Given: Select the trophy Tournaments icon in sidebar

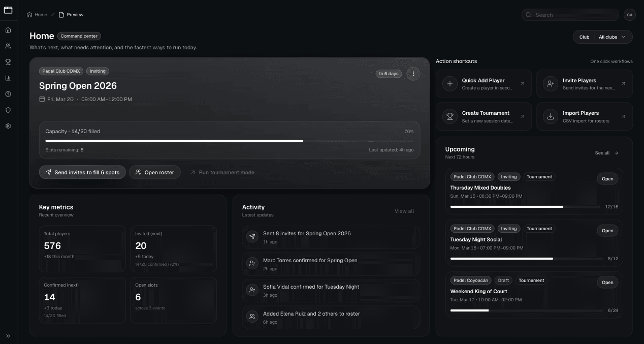Looking at the screenshot, I should 8,62.
